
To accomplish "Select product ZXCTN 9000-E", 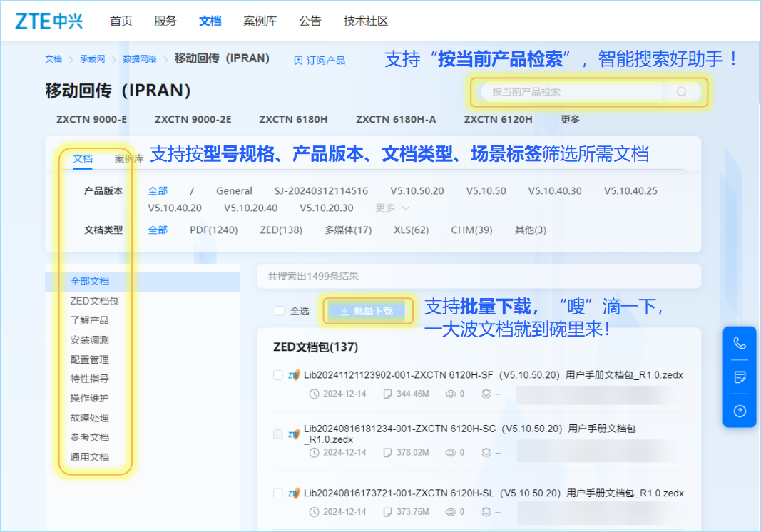I will (x=92, y=119).
